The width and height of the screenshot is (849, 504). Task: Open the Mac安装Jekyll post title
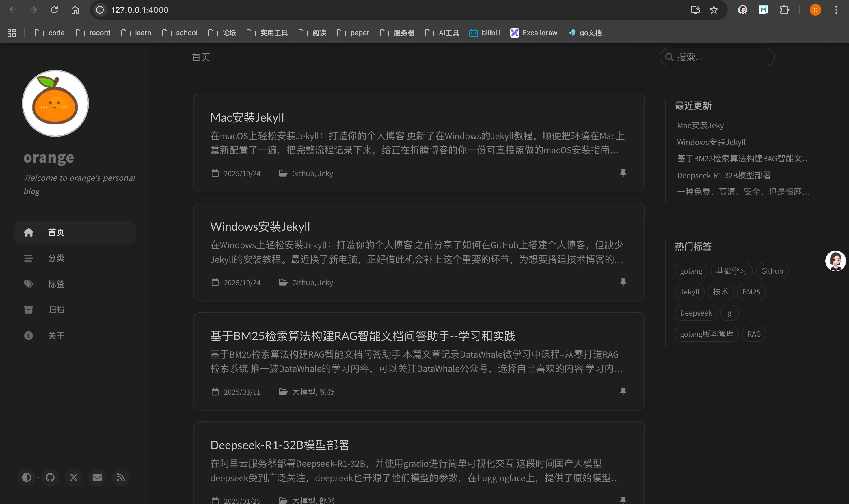tap(247, 117)
